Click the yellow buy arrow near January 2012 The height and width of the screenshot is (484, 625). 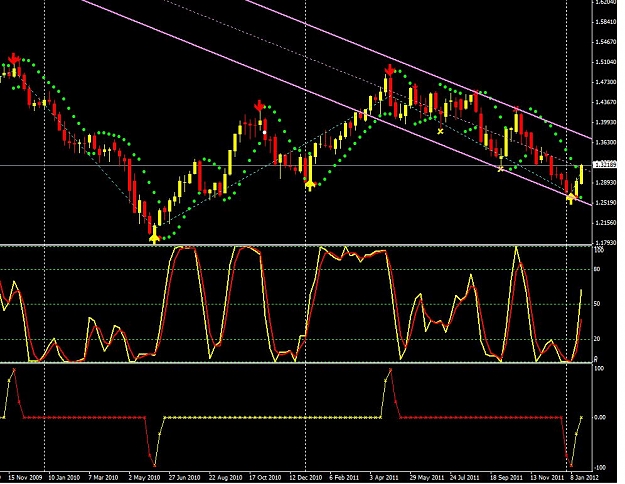(571, 197)
